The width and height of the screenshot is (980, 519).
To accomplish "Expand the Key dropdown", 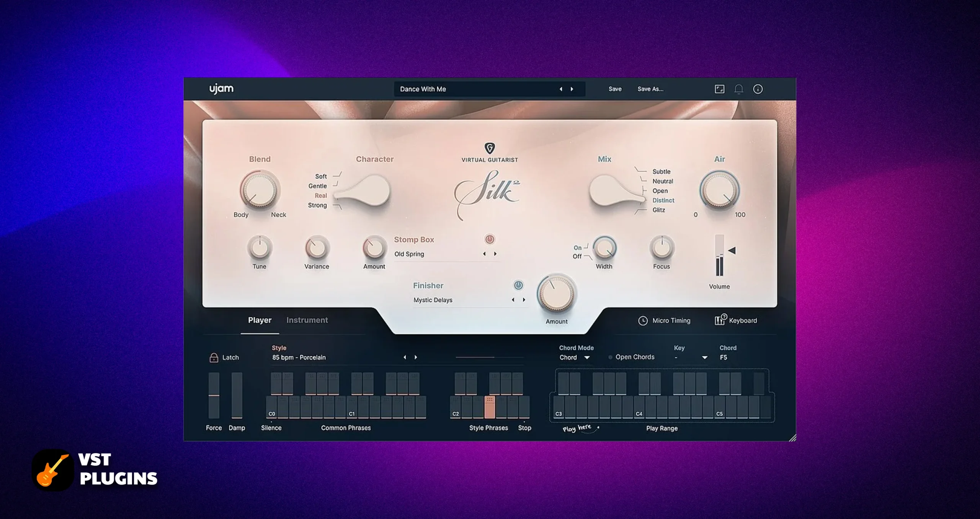I will tap(704, 358).
